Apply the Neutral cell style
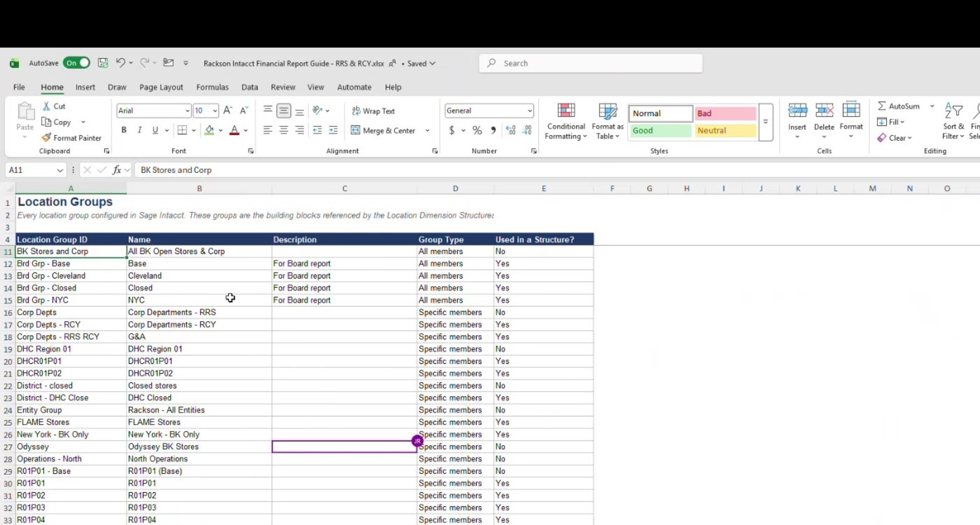This screenshot has width=980, height=525. (x=725, y=131)
